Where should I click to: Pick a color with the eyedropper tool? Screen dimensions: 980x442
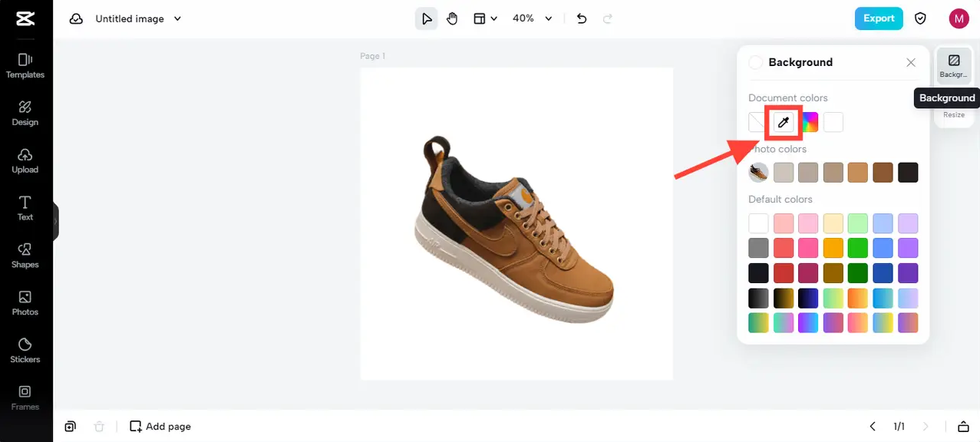(784, 122)
